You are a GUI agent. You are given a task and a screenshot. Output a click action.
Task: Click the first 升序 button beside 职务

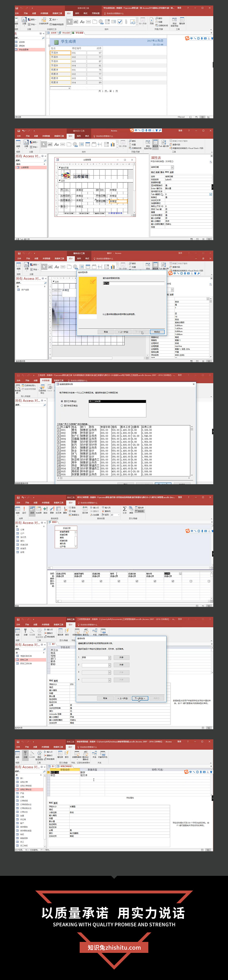(122, 657)
